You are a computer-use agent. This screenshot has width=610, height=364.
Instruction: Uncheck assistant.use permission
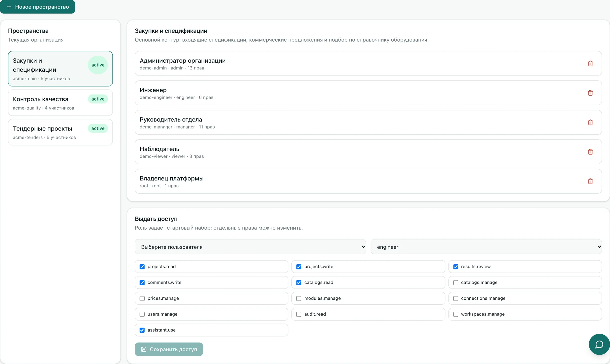click(142, 330)
